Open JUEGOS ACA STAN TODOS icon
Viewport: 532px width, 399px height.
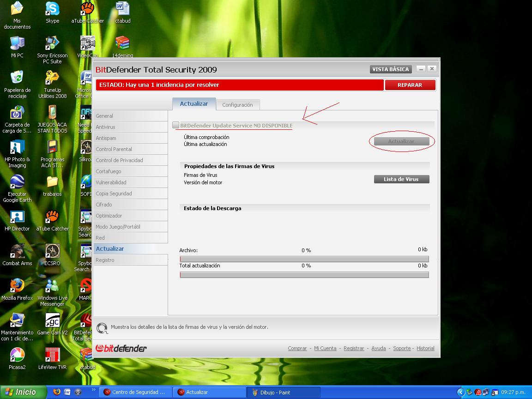tap(52, 119)
